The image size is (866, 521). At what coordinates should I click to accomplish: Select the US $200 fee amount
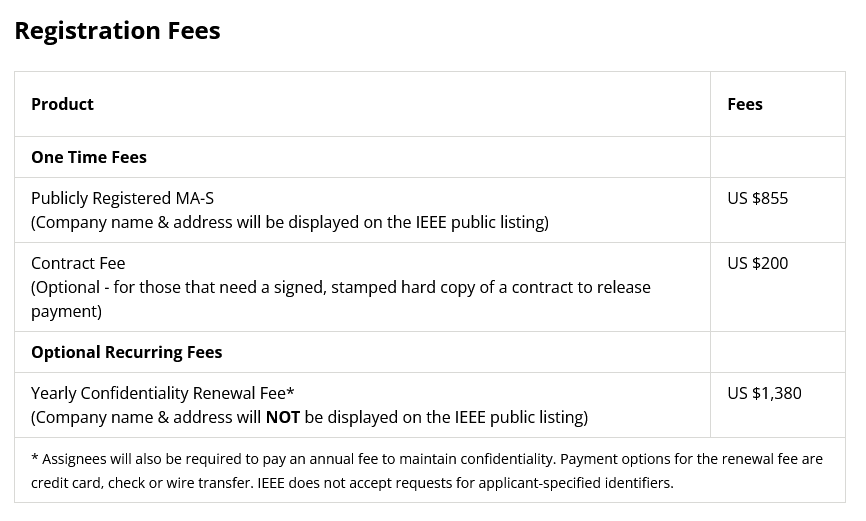tap(757, 263)
